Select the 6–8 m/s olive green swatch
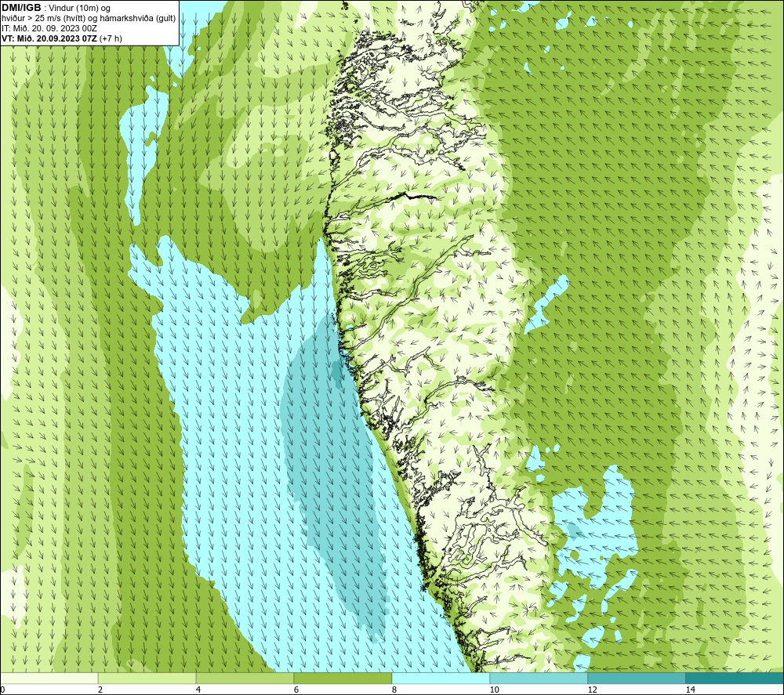 (343, 678)
